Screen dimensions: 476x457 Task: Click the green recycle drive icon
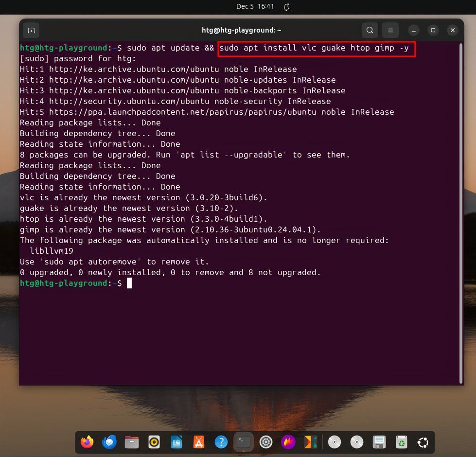pyautogui.click(x=402, y=442)
